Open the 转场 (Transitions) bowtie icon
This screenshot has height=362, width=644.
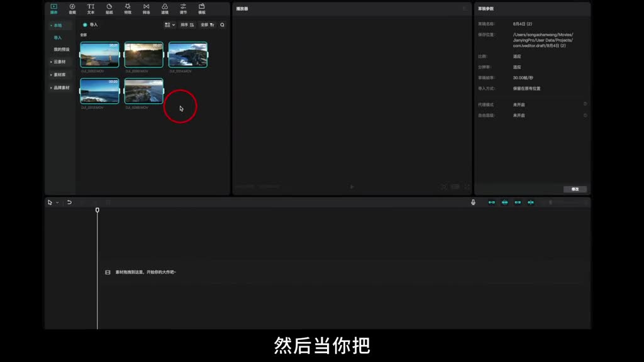(146, 9)
